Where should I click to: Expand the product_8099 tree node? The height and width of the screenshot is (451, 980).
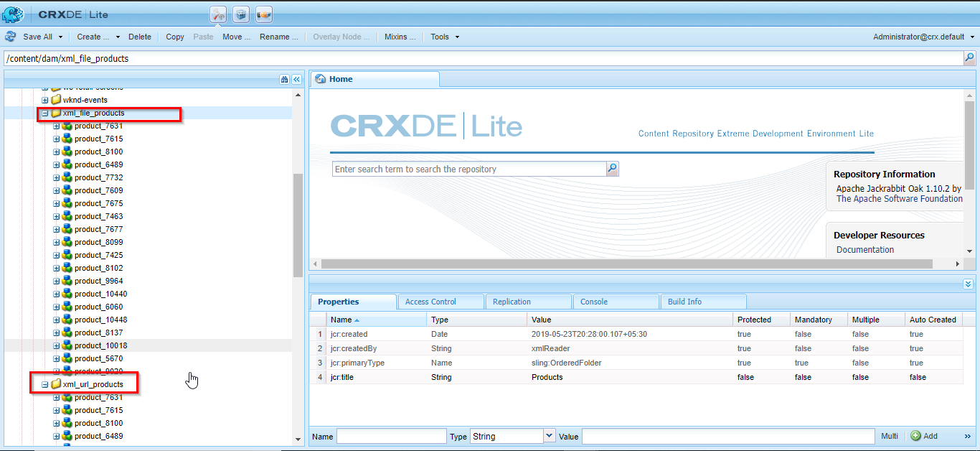56,242
